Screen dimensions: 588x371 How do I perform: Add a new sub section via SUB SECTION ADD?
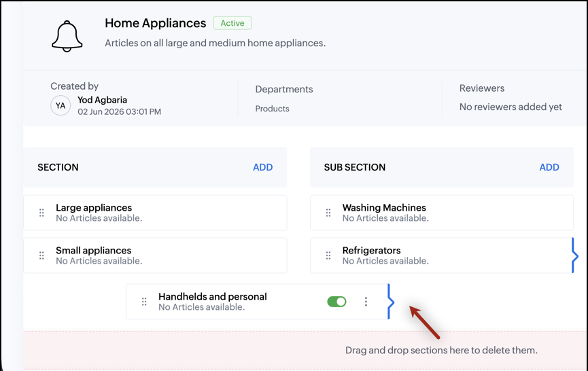point(549,167)
